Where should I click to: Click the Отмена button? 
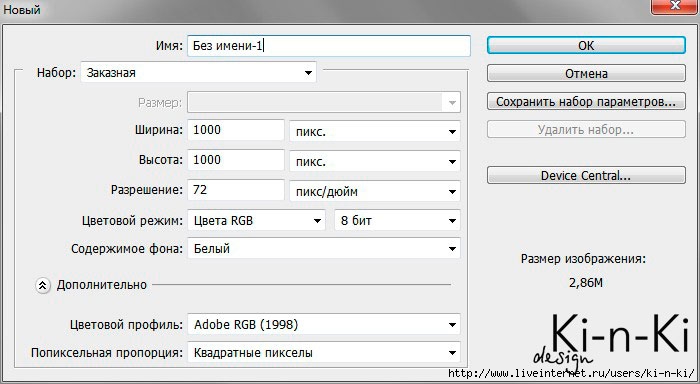[x=586, y=73]
